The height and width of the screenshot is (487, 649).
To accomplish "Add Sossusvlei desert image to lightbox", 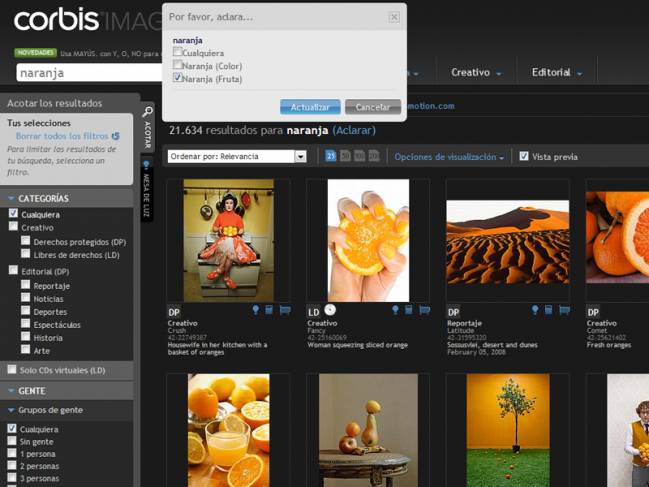I will pos(535,310).
